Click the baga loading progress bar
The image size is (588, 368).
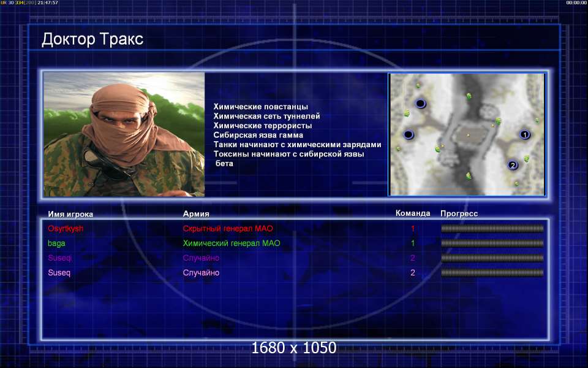click(x=492, y=243)
